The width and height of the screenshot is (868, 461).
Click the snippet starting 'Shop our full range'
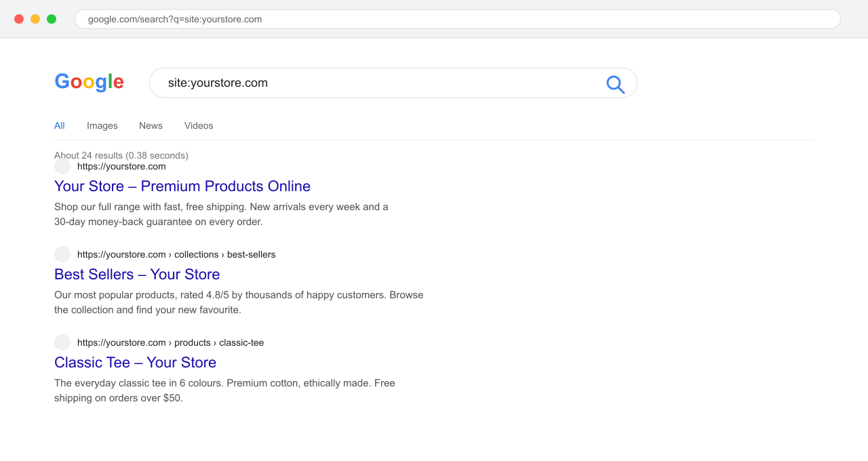coord(222,214)
